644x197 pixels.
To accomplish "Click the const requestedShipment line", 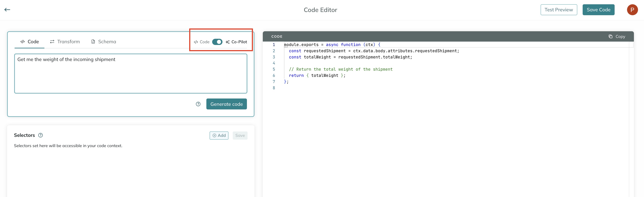I will (374, 51).
